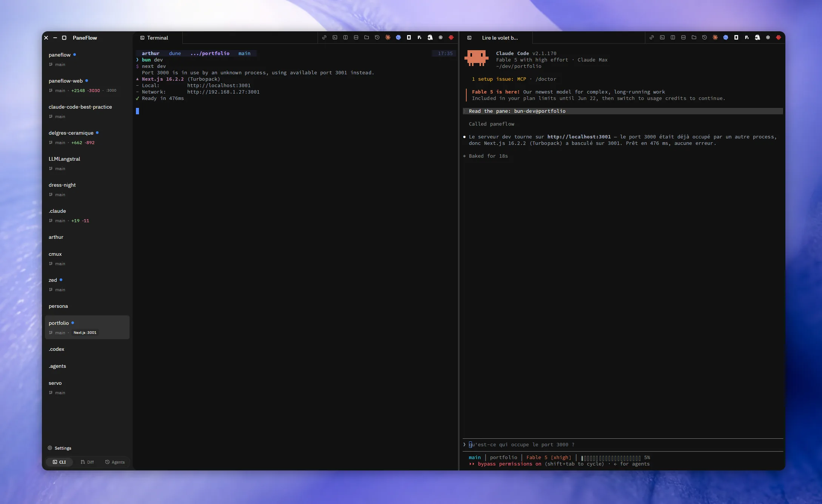Click the ':3000' port badge under paneflow-web
822x504 pixels.
coord(111,91)
